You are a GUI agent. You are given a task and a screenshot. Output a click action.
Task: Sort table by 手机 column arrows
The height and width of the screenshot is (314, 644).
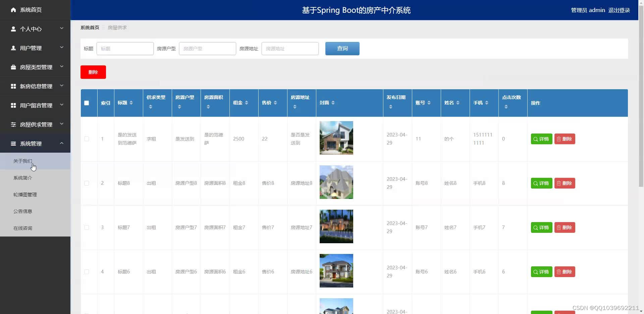point(487,103)
